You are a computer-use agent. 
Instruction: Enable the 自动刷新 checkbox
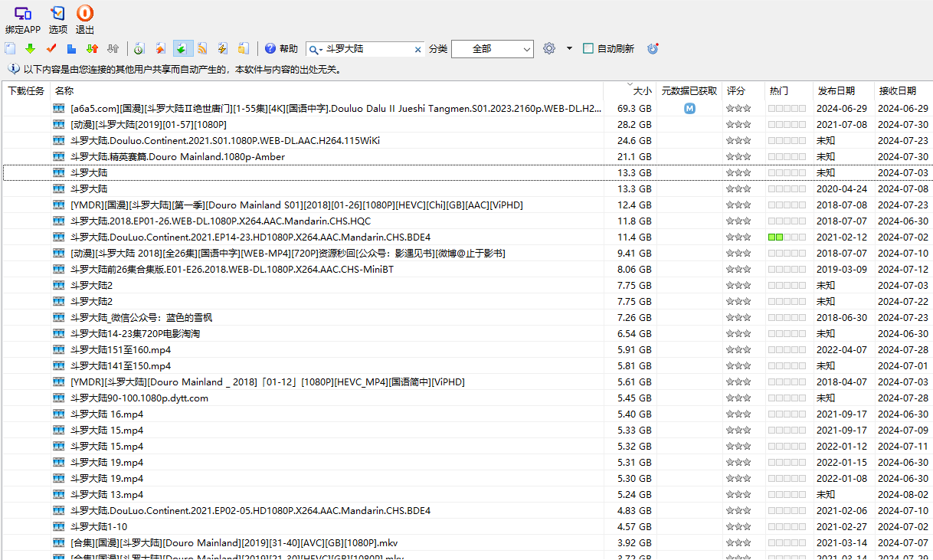coord(588,49)
